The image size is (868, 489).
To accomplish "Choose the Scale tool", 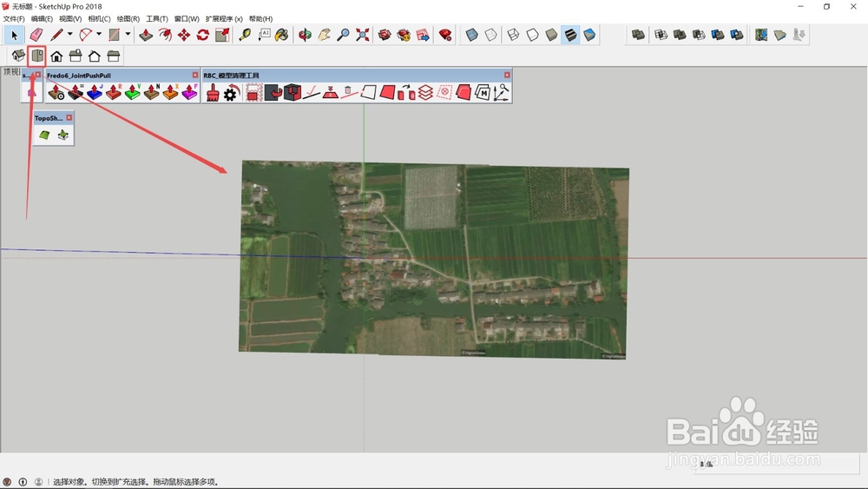I will click(x=222, y=35).
